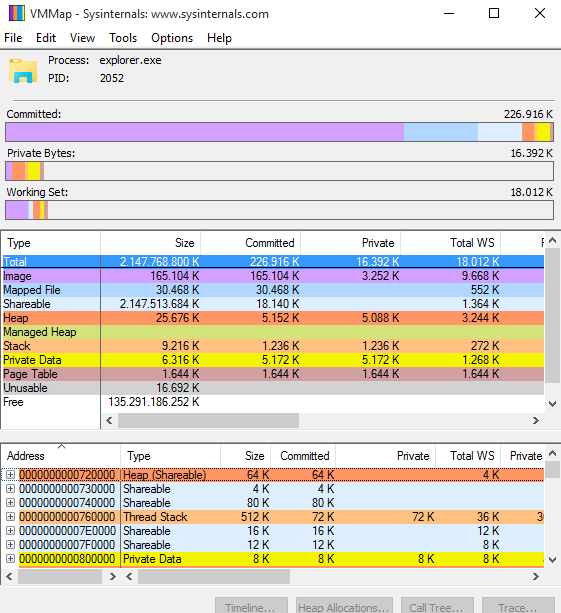The image size is (561, 613).
Task: Click the explorer.exe process folder icon
Action: coord(23,71)
